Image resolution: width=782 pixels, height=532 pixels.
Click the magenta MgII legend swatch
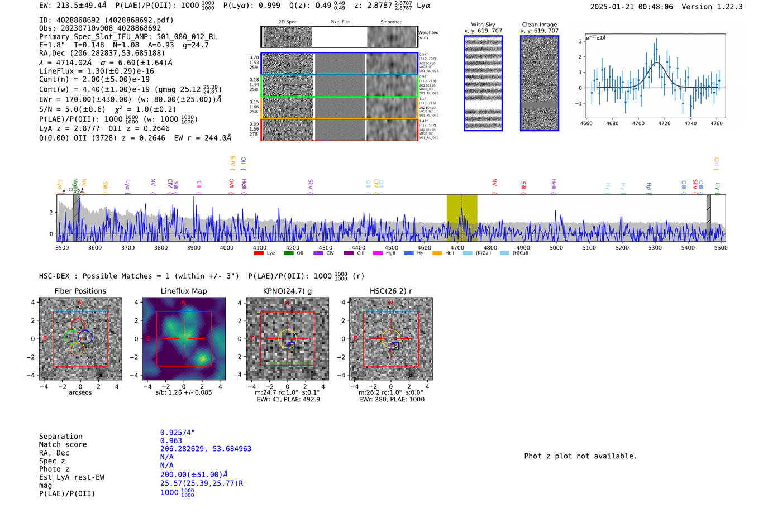click(x=378, y=253)
